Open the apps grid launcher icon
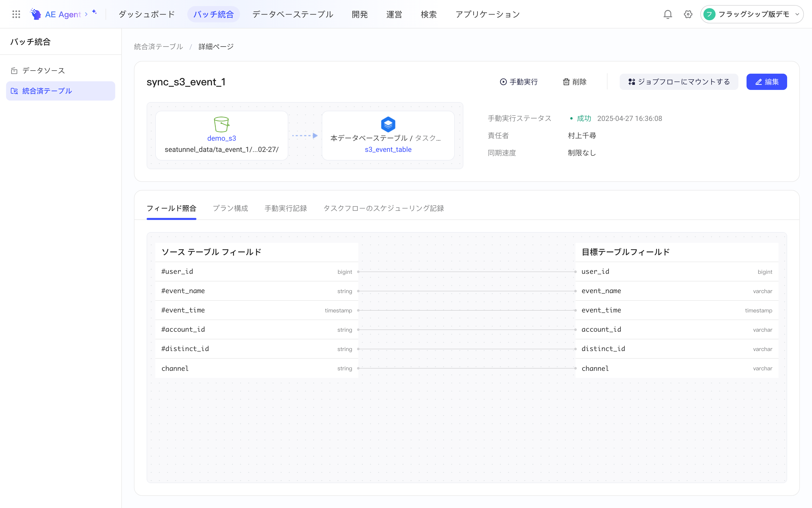This screenshot has height=508, width=812. (x=16, y=14)
